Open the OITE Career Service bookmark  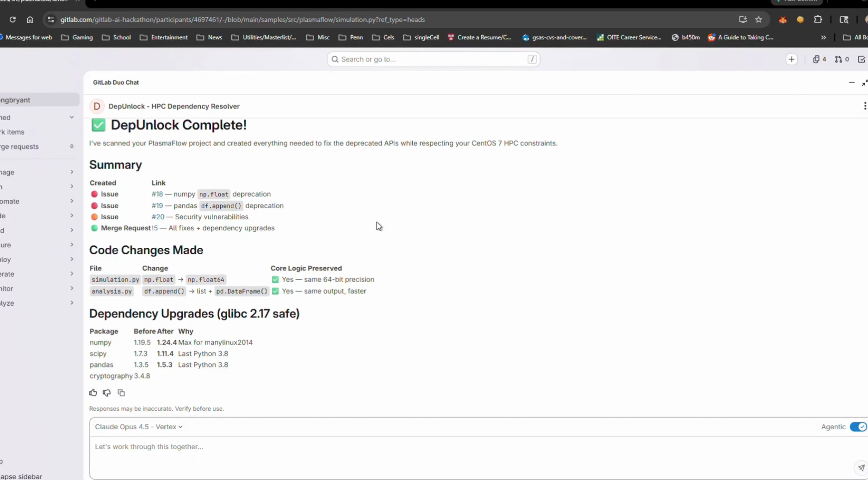(x=629, y=37)
